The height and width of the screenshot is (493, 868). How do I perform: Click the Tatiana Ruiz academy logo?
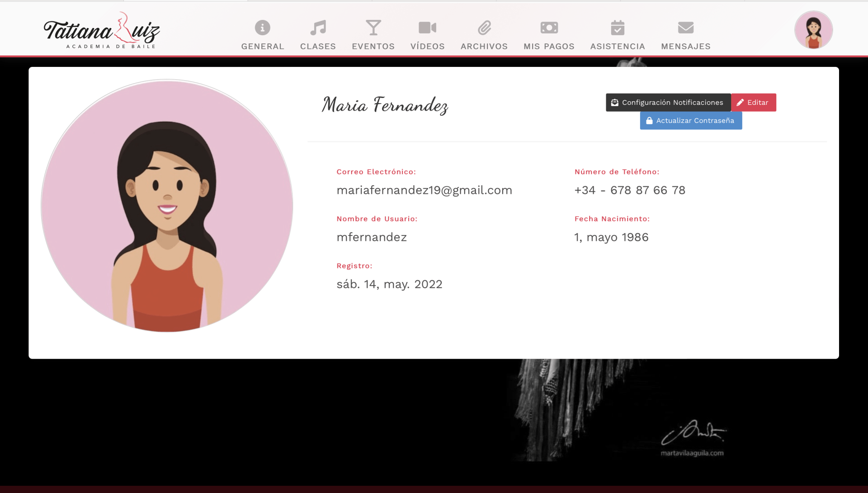[101, 31]
